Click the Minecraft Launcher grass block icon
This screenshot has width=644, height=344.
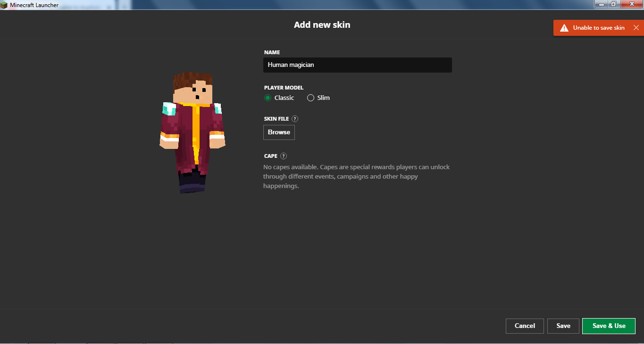click(4, 5)
